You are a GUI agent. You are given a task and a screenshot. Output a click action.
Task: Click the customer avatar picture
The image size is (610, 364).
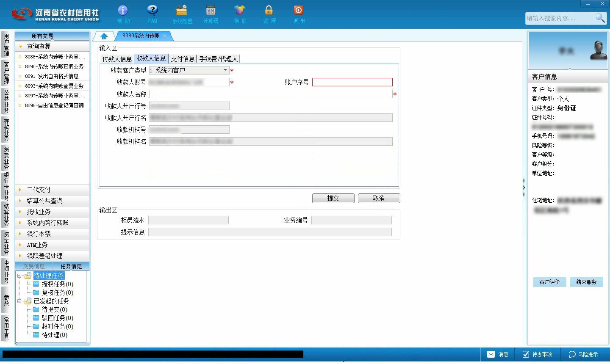tap(599, 50)
